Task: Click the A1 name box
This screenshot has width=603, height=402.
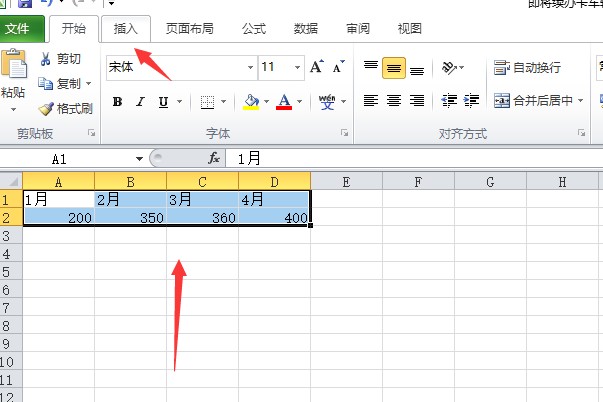Action: pos(66,158)
